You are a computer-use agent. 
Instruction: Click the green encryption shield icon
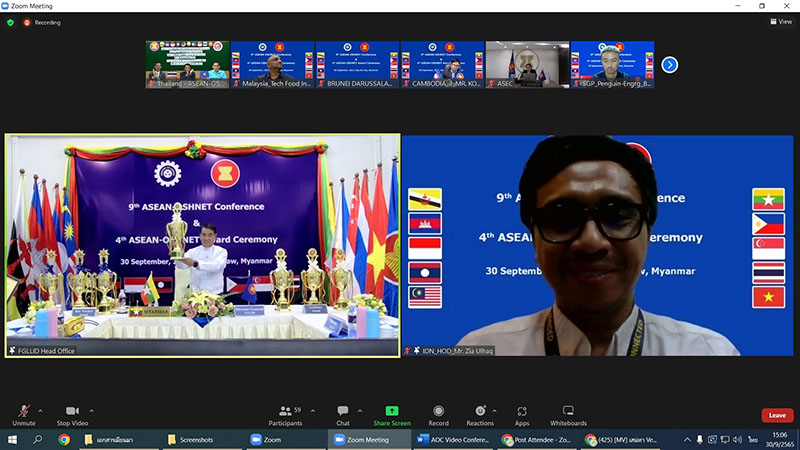pos(11,21)
